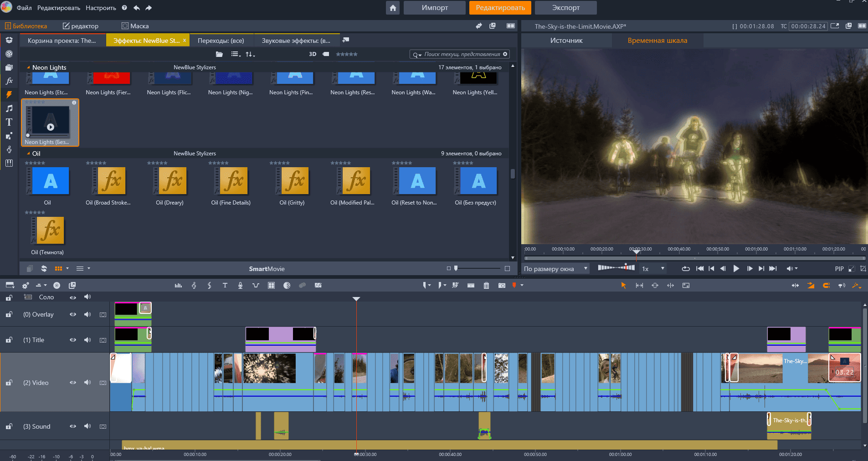Click the SmartMovie button
Screen dimensions: 868x461
point(267,269)
